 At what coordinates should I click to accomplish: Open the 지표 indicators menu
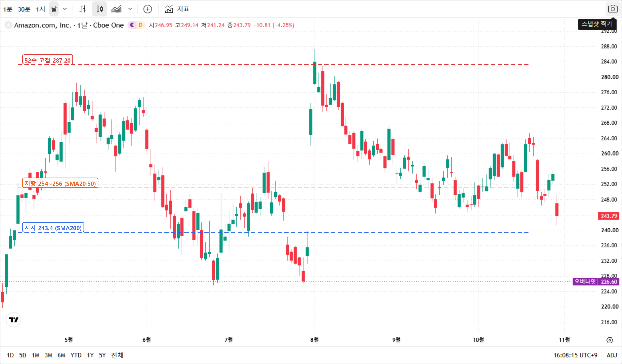pos(177,9)
